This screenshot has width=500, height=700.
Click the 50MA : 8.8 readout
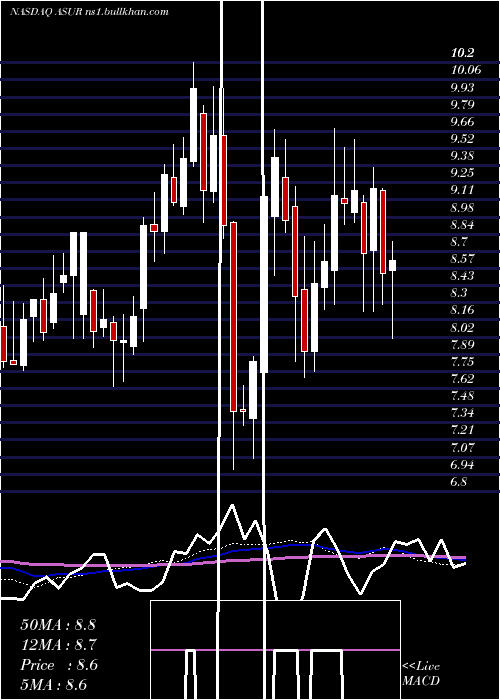pos(58,625)
